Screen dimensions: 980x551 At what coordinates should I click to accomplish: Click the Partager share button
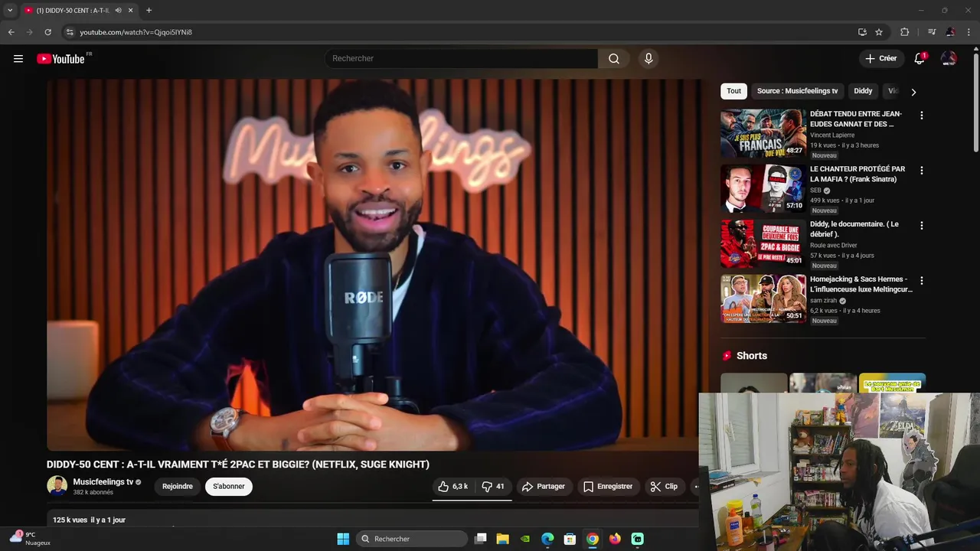pos(544,487)
